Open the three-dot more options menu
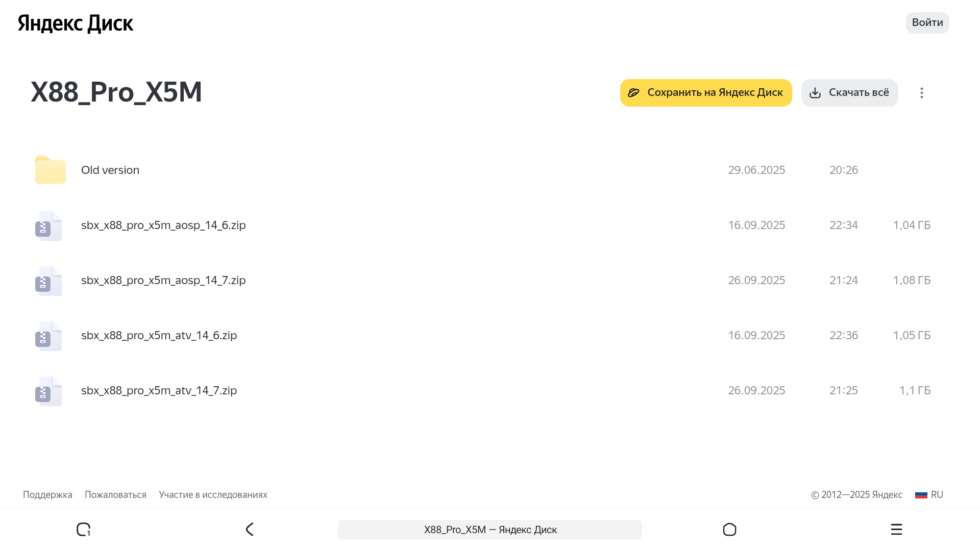This screenshot has width=980, height=551. tap(921, 93)
